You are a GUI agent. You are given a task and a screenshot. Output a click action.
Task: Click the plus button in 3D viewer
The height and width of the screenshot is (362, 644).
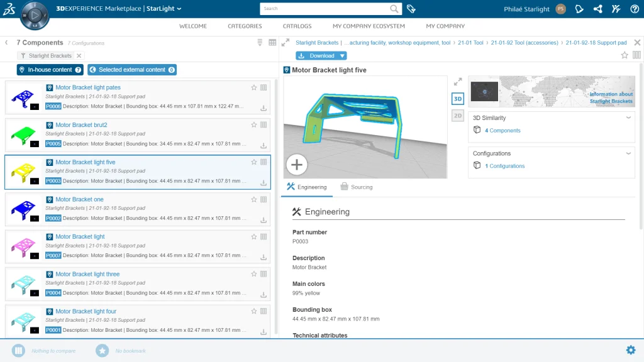point(297,165)
